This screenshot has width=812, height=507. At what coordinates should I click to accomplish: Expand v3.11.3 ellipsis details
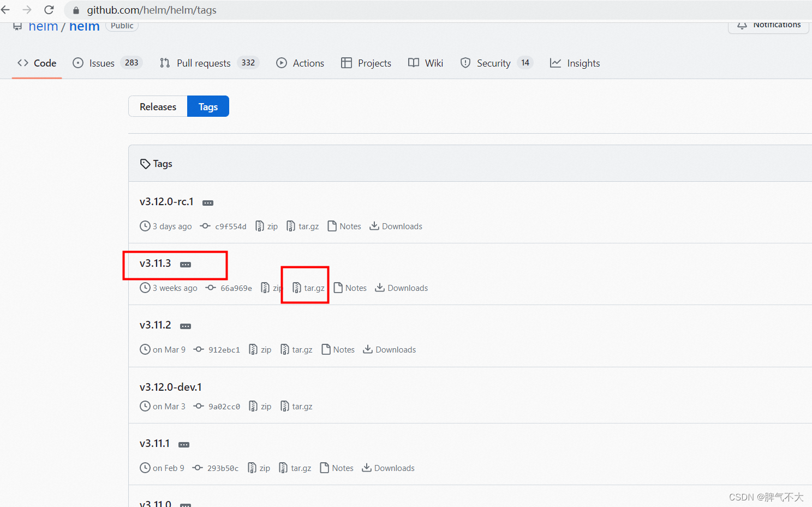coord(186,265)
